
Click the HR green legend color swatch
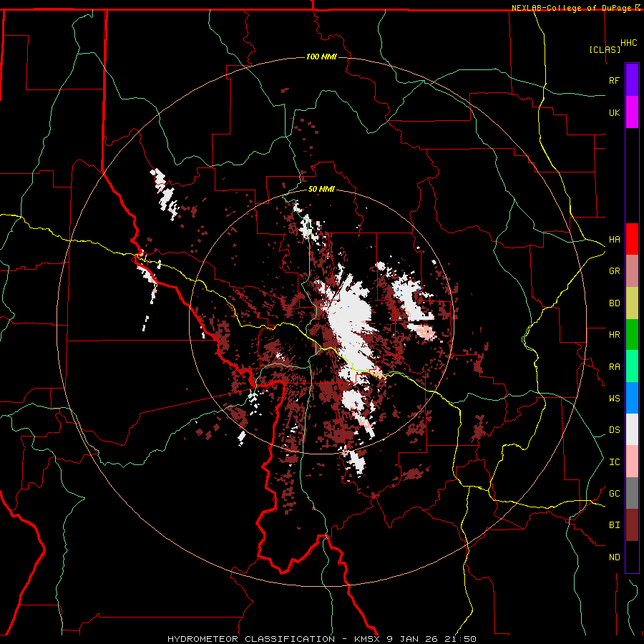pos(632,334)
